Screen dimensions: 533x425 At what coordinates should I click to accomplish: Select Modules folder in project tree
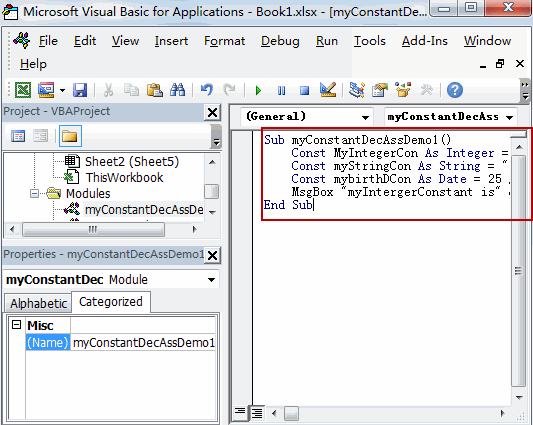[88, 193]
